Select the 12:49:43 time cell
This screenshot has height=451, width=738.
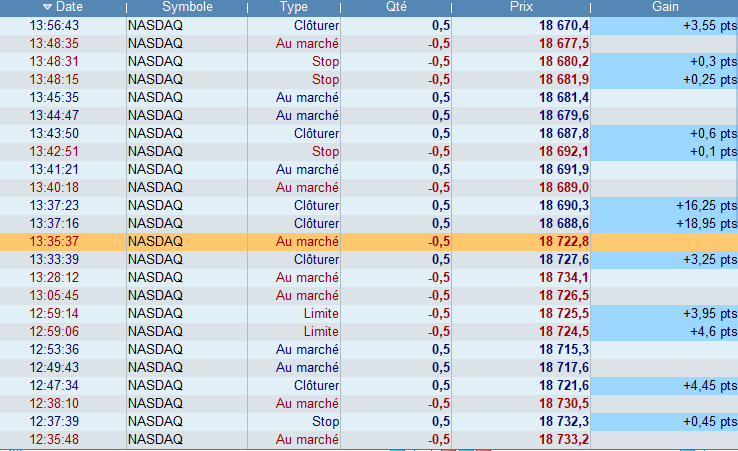click(54, 367)
